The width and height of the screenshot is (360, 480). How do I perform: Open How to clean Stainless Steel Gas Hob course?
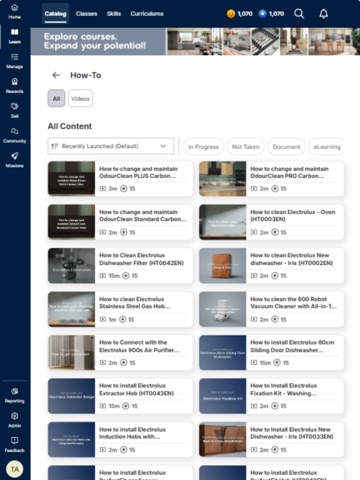(x=120, y=309)
